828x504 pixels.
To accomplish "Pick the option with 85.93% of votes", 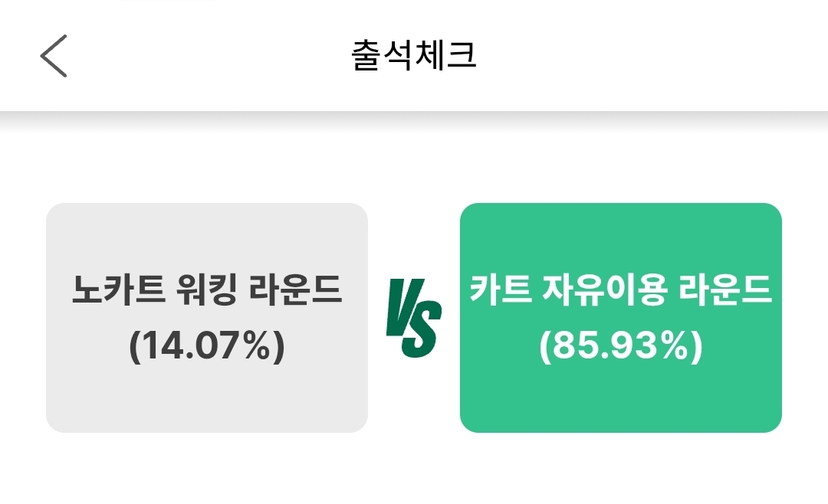I will click(x=621, y=318).
